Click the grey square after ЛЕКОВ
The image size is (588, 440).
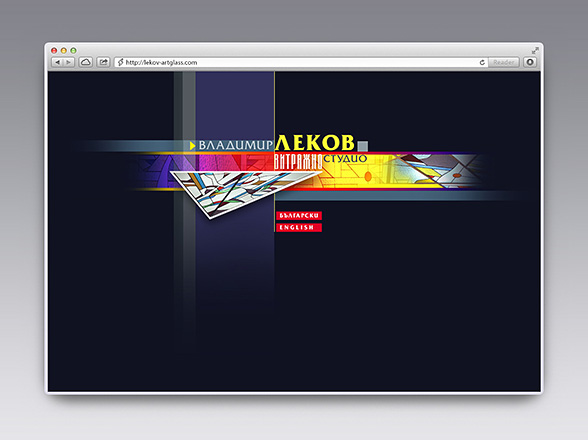363,146
